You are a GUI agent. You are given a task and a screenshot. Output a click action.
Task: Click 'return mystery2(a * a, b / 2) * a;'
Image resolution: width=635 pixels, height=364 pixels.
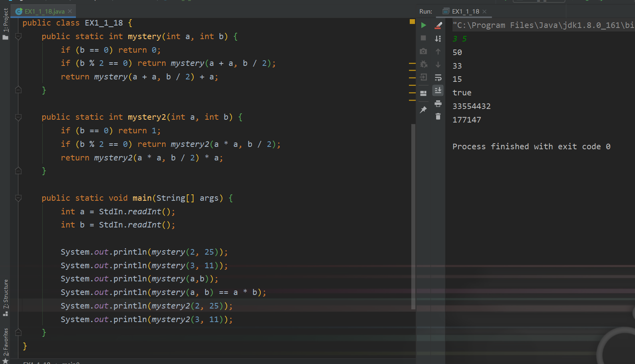(142, 158)
